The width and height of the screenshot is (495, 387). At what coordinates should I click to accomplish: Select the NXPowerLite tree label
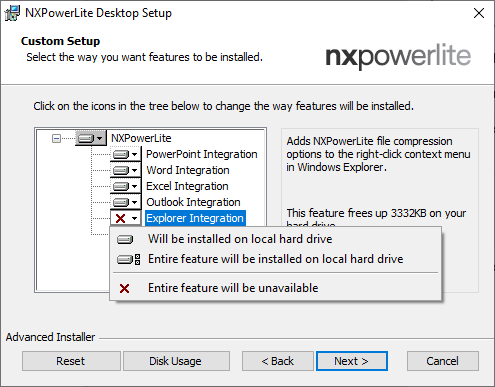(x=141, y=138)
